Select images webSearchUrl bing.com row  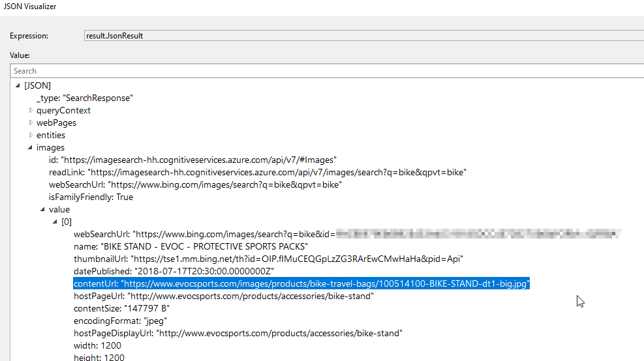tap(195, 184)
